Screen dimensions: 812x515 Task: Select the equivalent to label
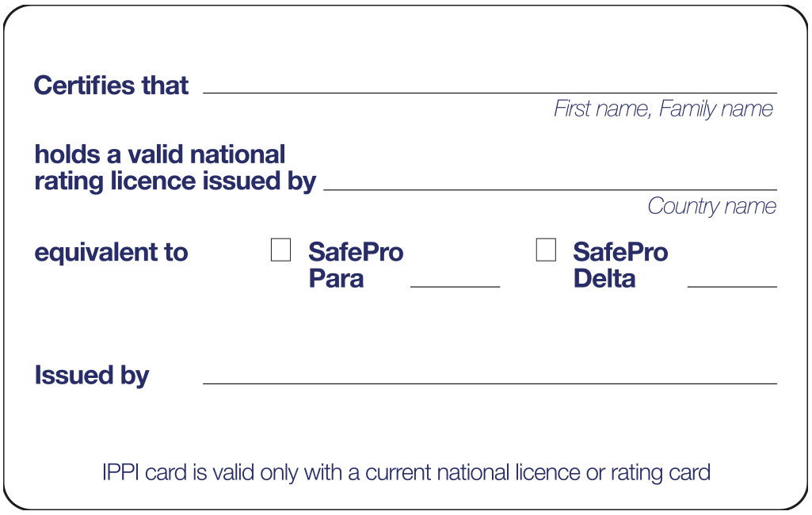[112, 252]
